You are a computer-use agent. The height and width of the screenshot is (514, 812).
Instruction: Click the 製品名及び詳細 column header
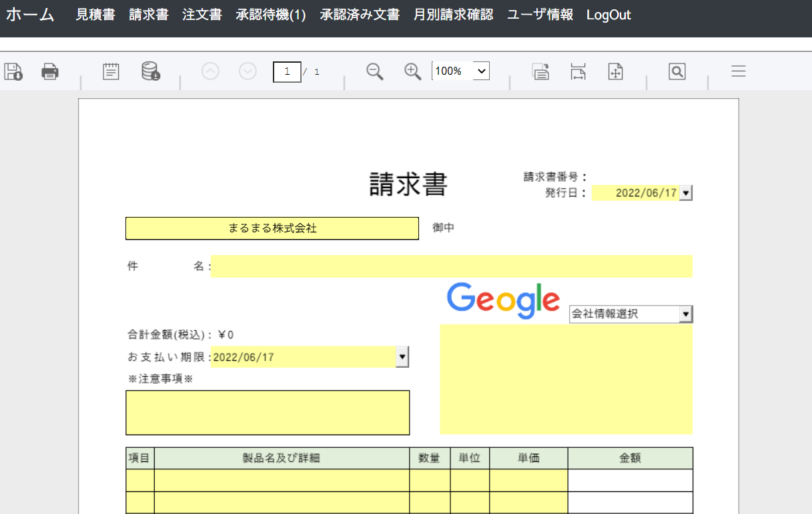click(x=282, y=458)
